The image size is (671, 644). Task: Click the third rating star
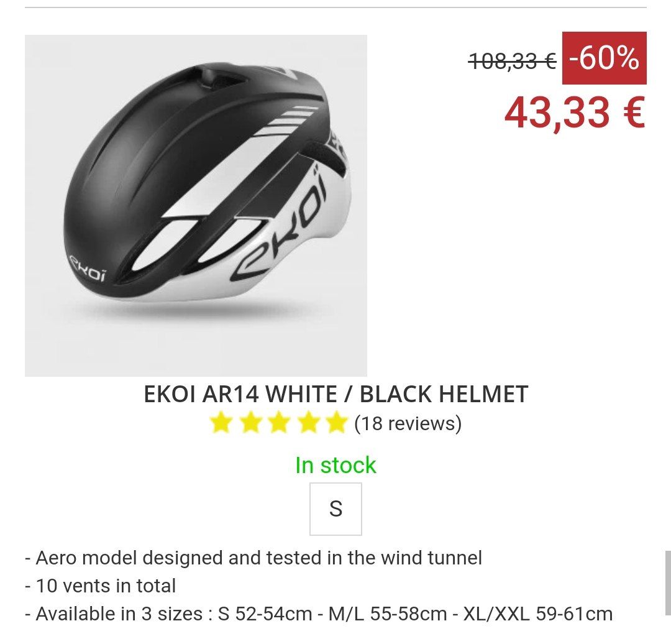280,423
